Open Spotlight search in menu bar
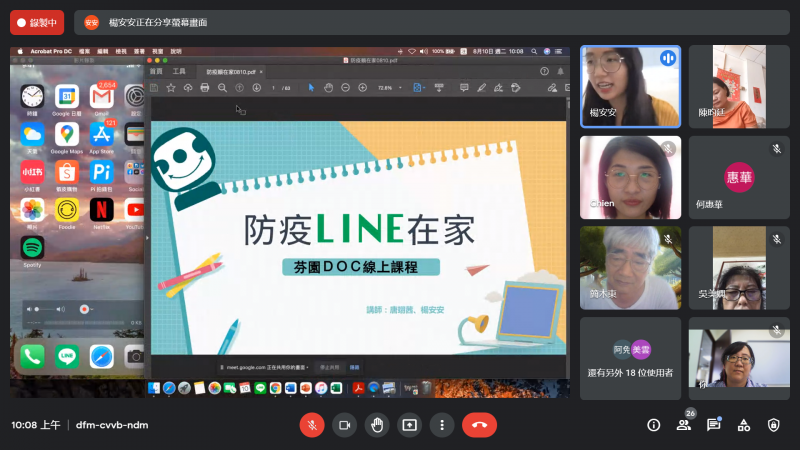This screenshot has height=450, width=800. 534,52
